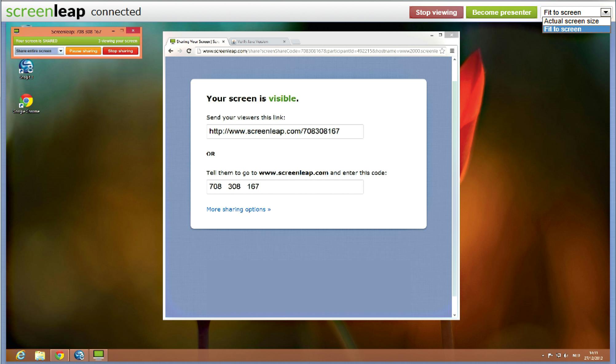616x364 pixels.
Task: Reload the page in Chrome
Action: [x=189, y=51]
